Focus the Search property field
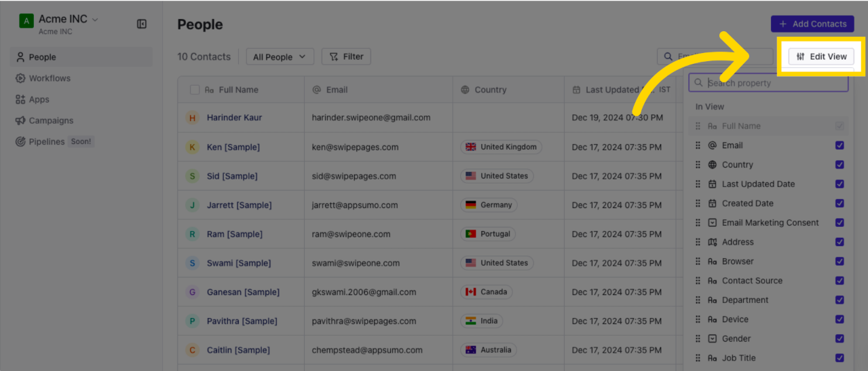Screen dimensions: 868x371 [x=768, y=83]
